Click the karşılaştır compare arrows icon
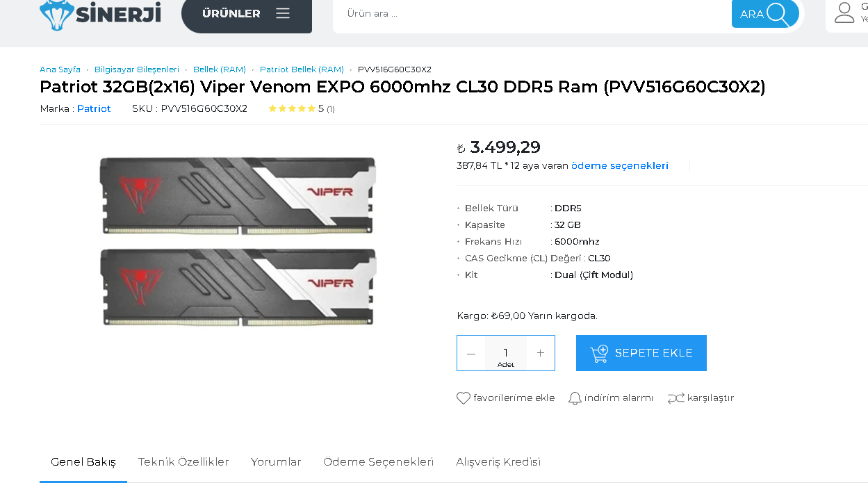 (x=675, y=398)
